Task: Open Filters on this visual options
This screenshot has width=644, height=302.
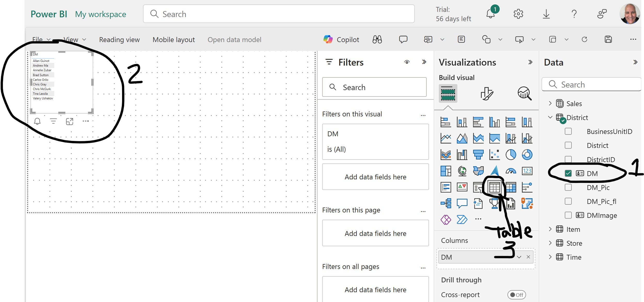Action: click(x=423, y=115)
